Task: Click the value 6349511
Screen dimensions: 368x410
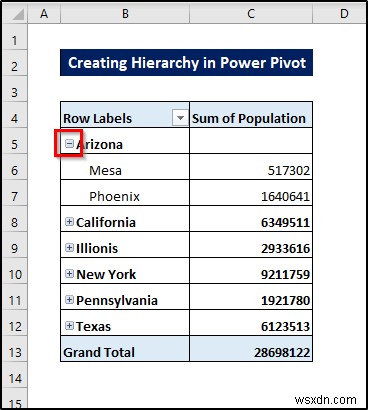Action: 285,223
